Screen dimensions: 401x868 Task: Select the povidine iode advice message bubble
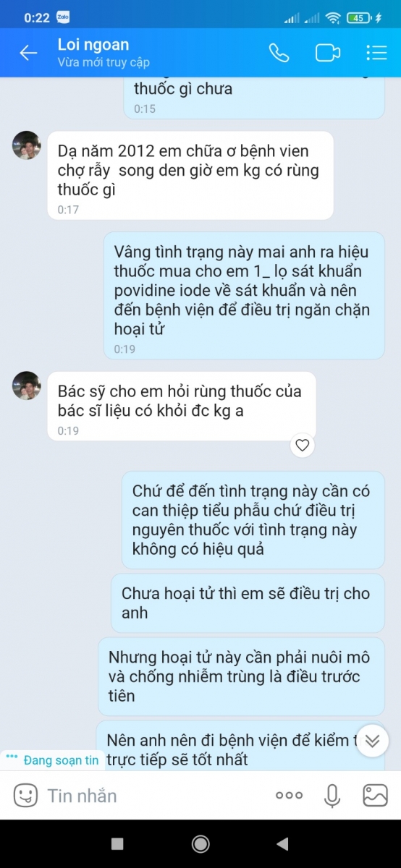click(x=244, y=296)
